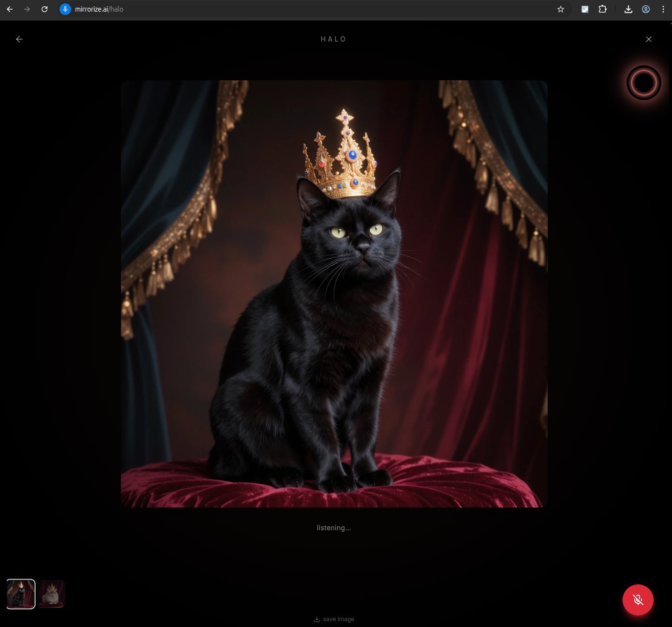Click the glowing red halo orb
The image size is (672, 627).
coord(644,83)
